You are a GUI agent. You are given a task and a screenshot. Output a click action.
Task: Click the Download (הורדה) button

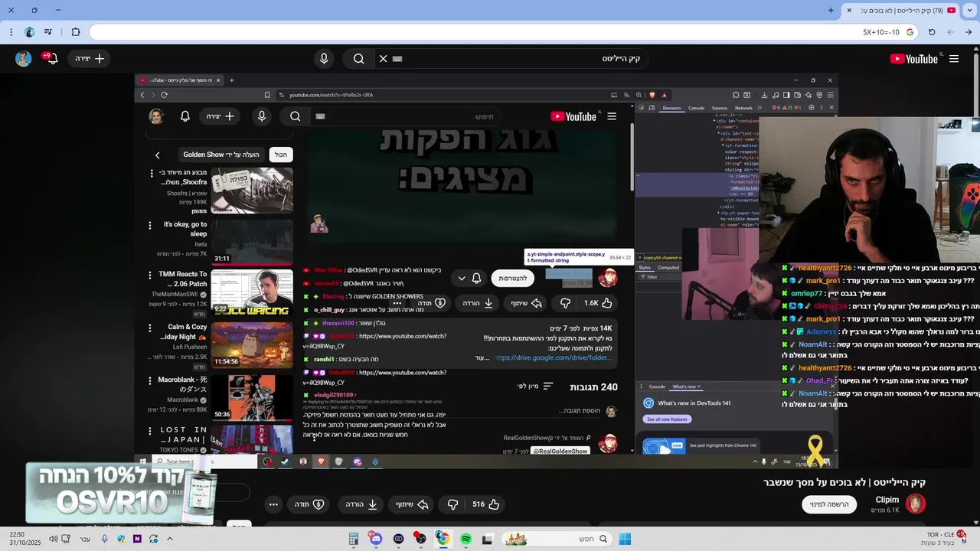(361, 504)
